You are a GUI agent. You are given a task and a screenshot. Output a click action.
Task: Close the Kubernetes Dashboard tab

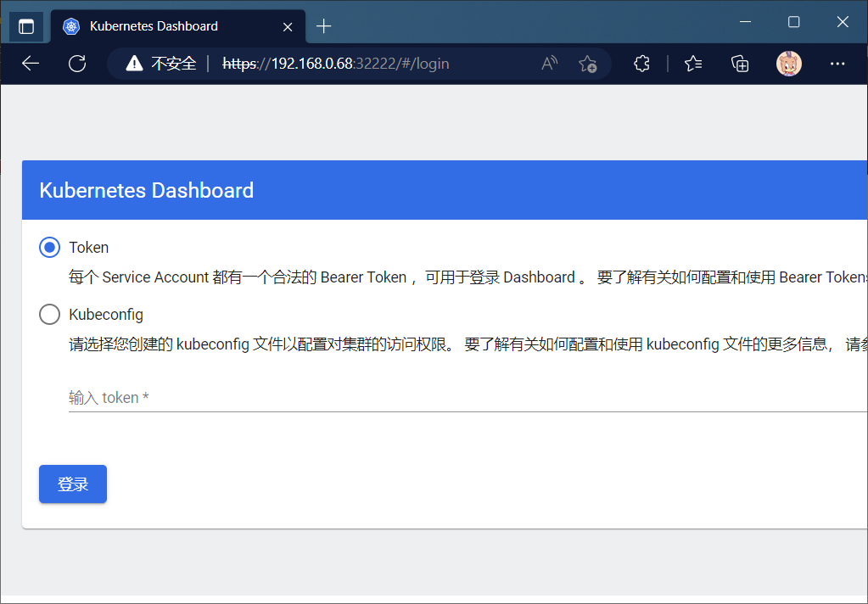pos(288,26)
